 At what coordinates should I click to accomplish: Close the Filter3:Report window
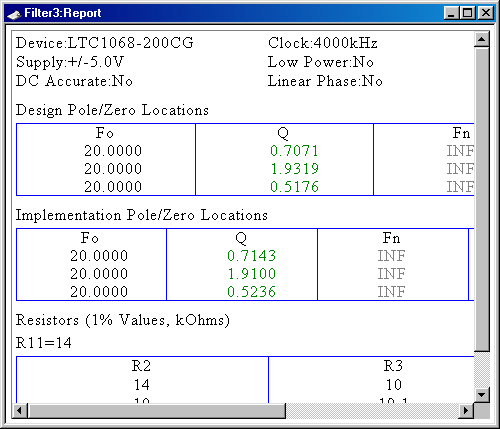(x=486, y=13)
